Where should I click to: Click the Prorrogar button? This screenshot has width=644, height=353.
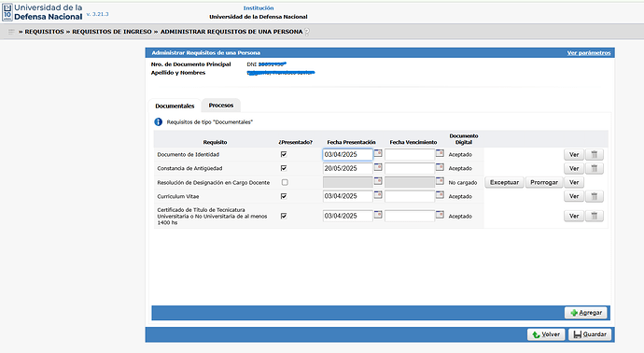(544, 182)
